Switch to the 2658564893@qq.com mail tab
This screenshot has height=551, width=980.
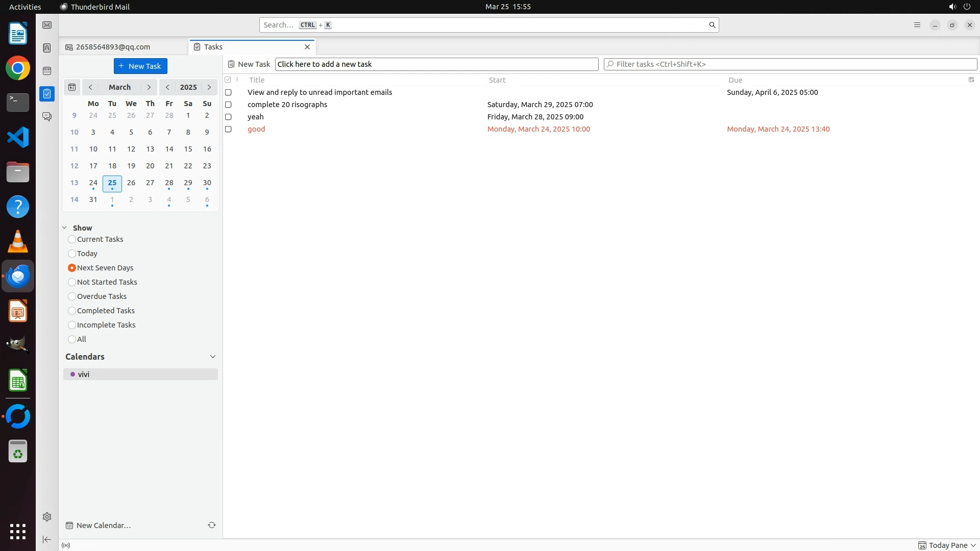[113, 47]
